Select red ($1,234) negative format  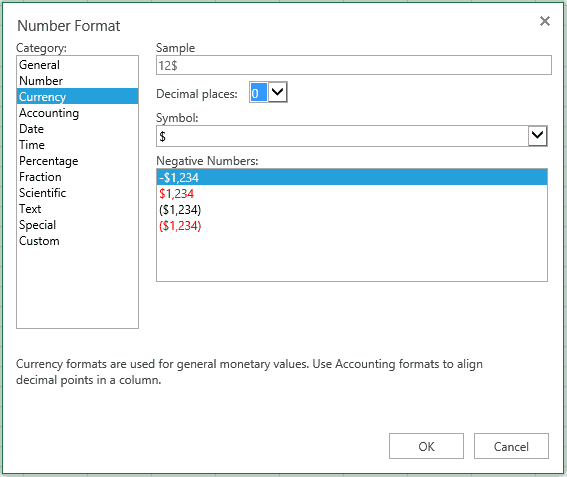pos(352,225)
